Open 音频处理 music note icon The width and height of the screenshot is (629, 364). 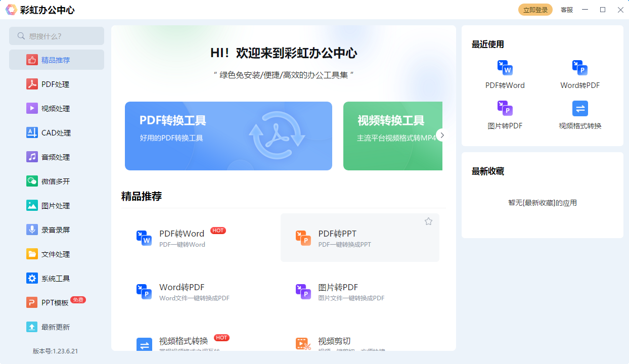click(x=32, y=157)
